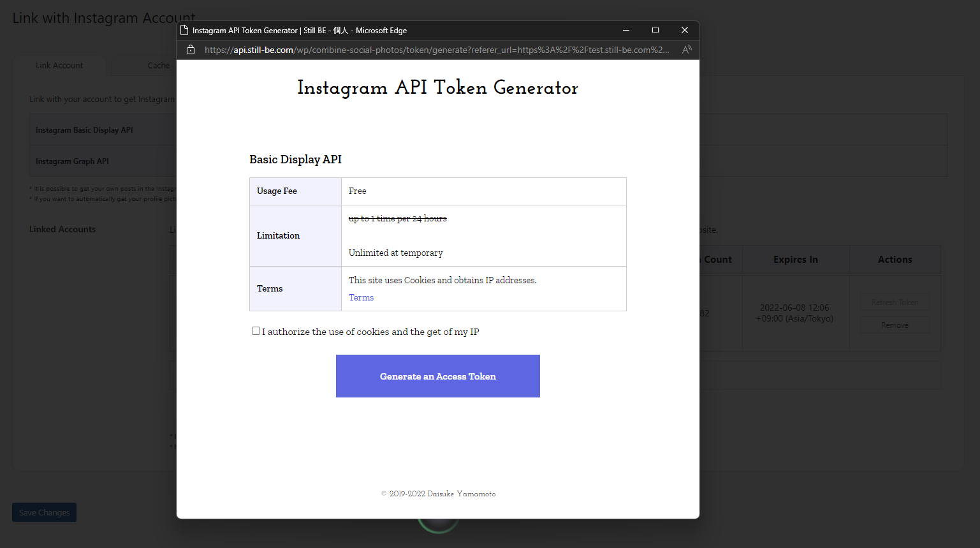980x548 pixels.
Task: Click the page document icon in title bar
Action: pos(184,30)
